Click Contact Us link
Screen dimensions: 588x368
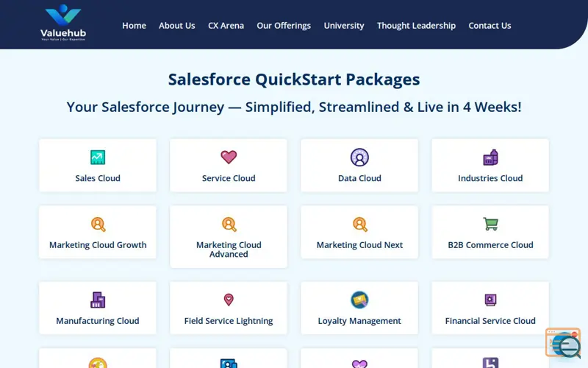click(x=490, y=26)
